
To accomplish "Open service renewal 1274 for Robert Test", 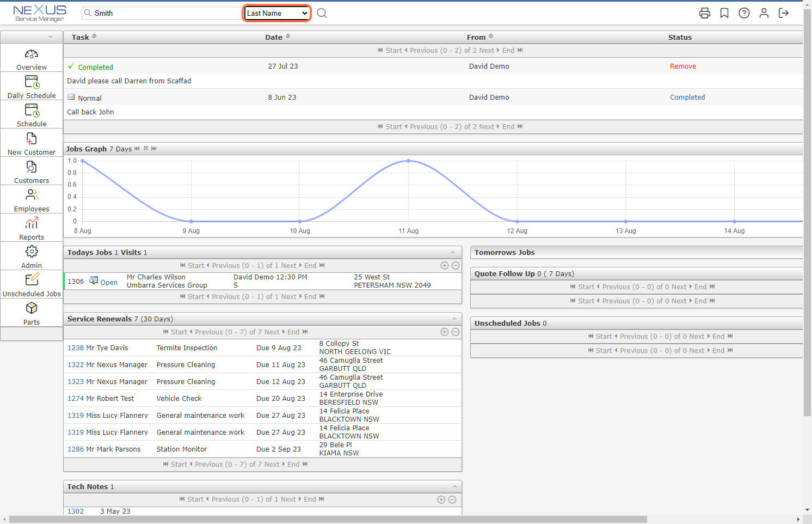I will pos(76,399).
